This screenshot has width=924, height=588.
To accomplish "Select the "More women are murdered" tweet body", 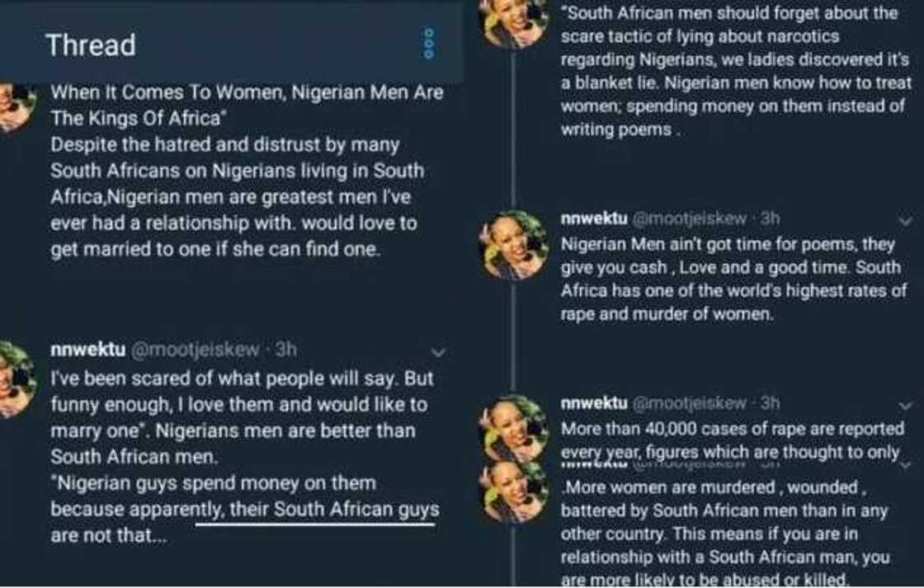I will (724, 533).
